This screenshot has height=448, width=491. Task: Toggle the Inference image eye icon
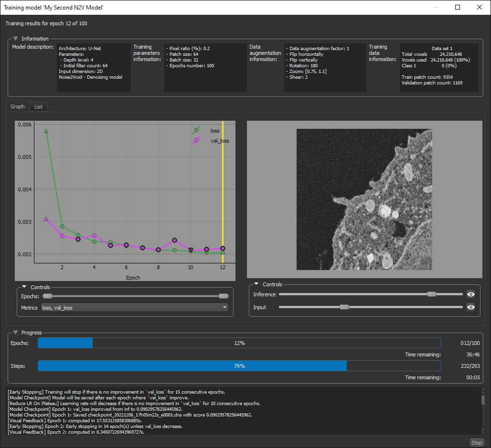(471, 294)
